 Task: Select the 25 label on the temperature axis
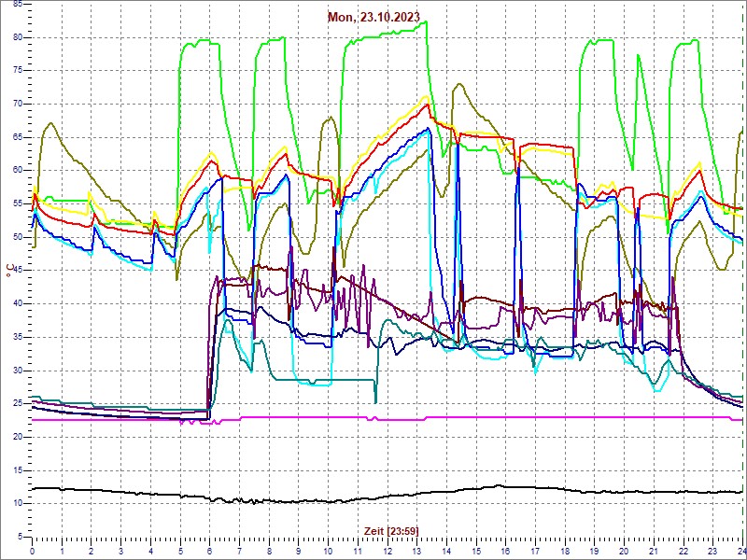coord(18,404)
